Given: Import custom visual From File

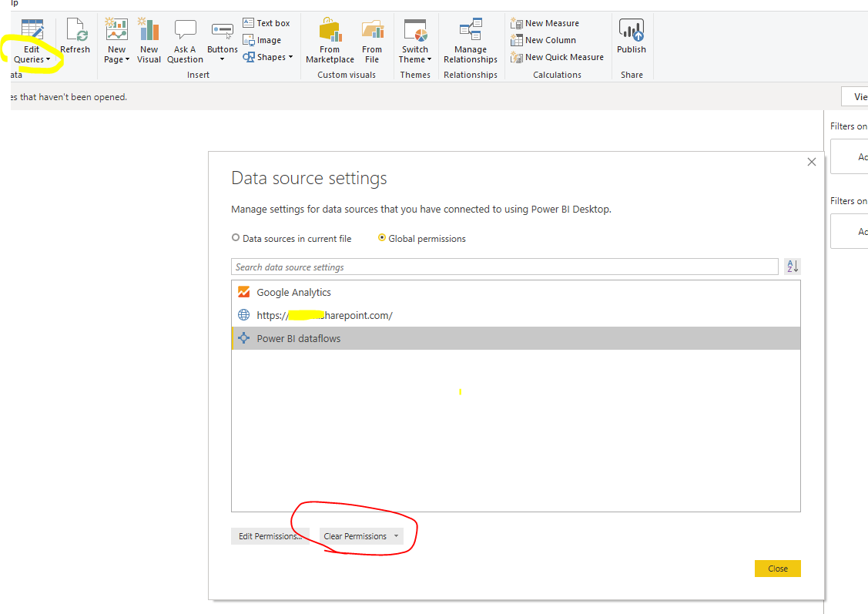Looking at the screenshot, I should point(372,40).
